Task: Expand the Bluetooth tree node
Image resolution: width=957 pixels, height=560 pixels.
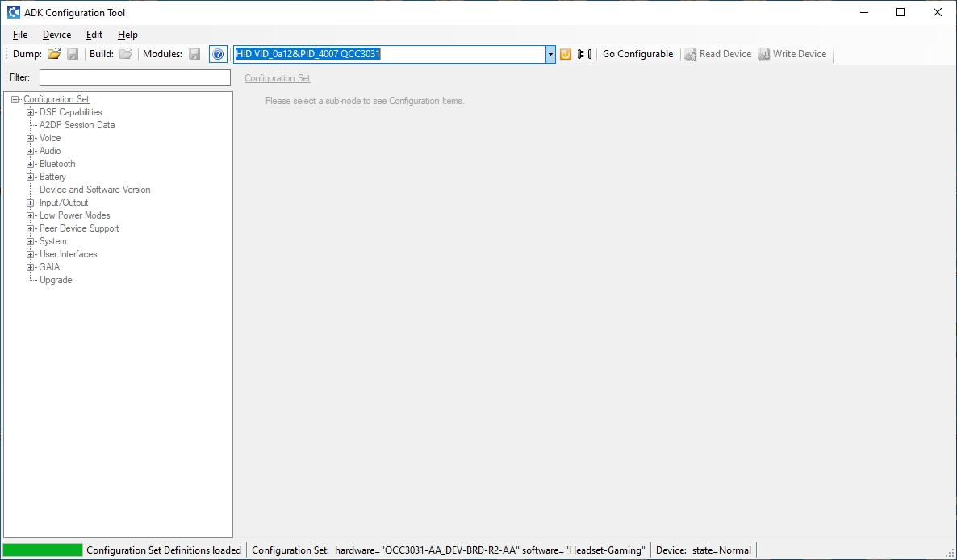Action: [x=31, y=164]
